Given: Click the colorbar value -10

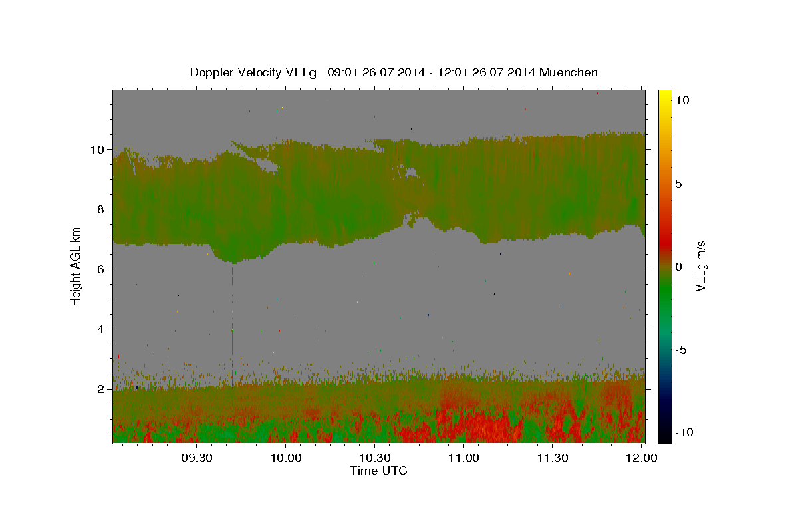Looking at the screenshot, I should click(684, 433).
